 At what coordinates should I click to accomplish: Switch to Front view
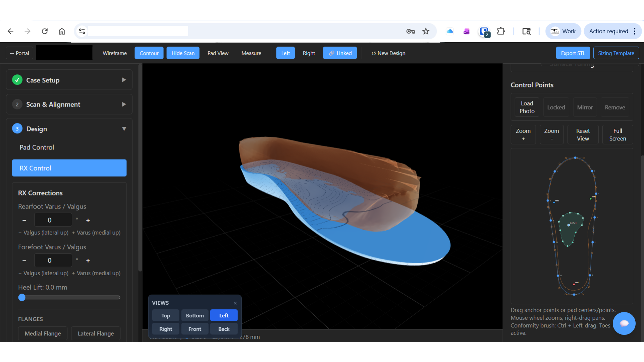tap(195, 329)
